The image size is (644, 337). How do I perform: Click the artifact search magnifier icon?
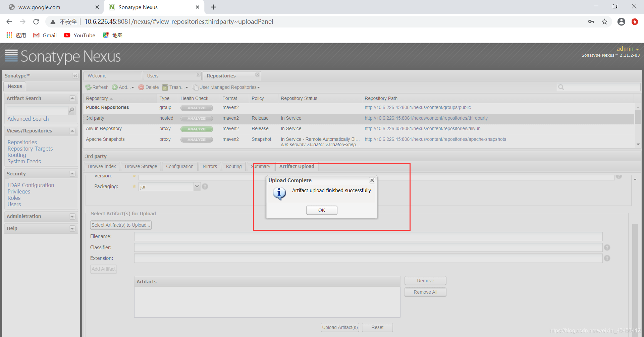point(71,110)
